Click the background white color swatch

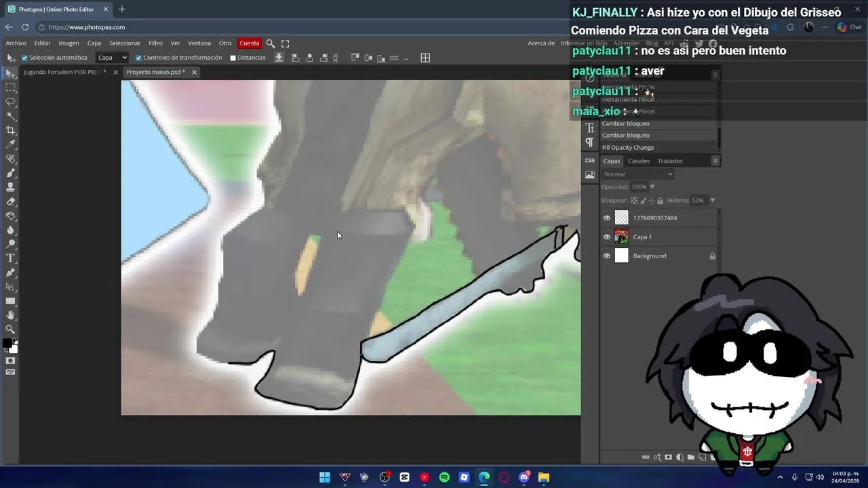pyautogui.click(x=14, y=349)
